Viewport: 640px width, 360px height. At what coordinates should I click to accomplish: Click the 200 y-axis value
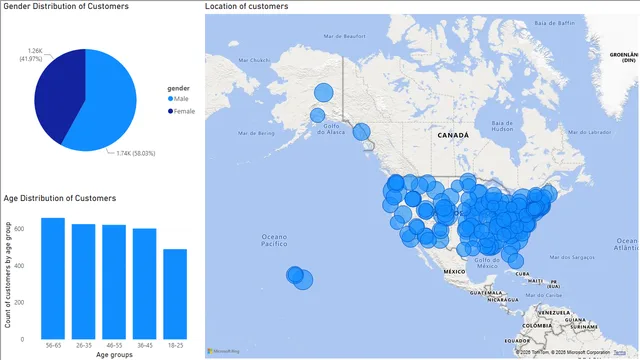click(19, 302)
